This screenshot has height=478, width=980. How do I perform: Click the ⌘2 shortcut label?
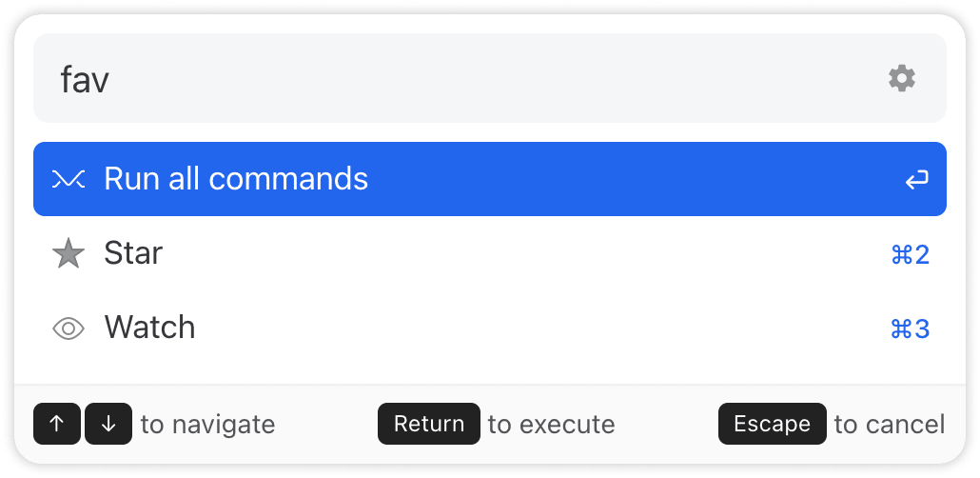pos(910,254)
